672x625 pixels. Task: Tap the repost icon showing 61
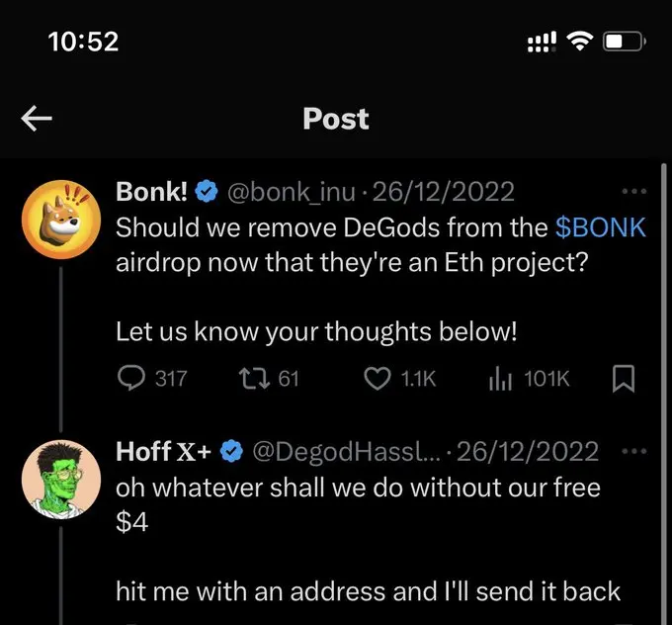click(254, 379)
